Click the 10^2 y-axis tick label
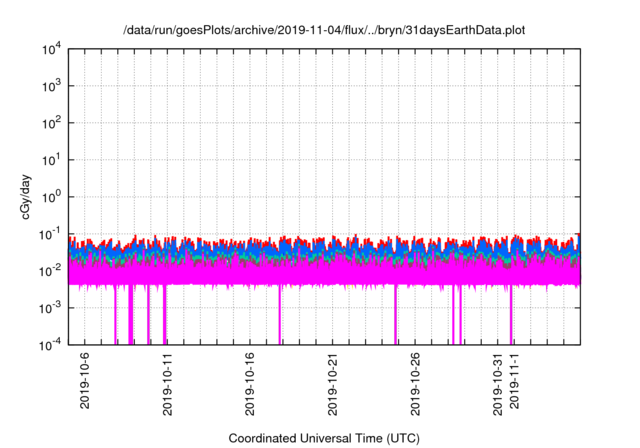 click(x=52, y=123)
